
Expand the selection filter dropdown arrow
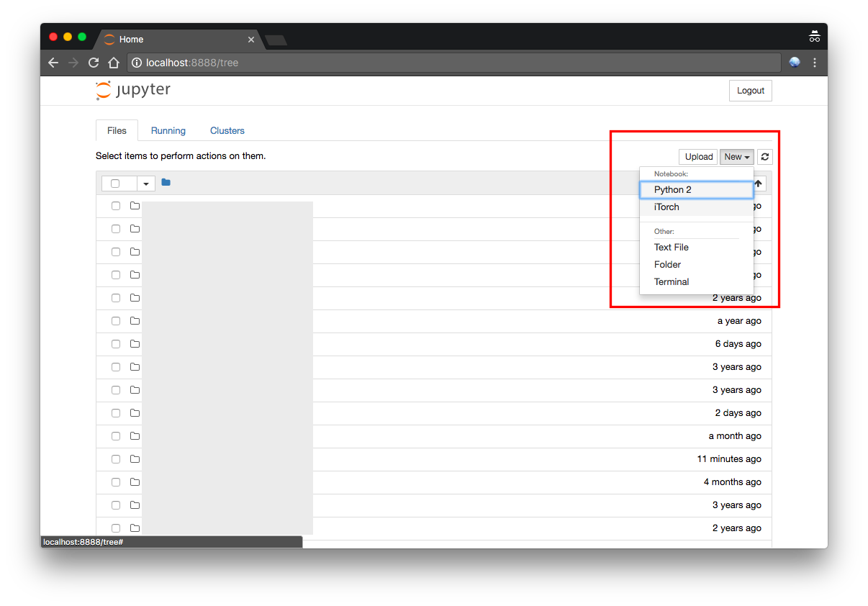pyautogui.click(x=146, y=184)
